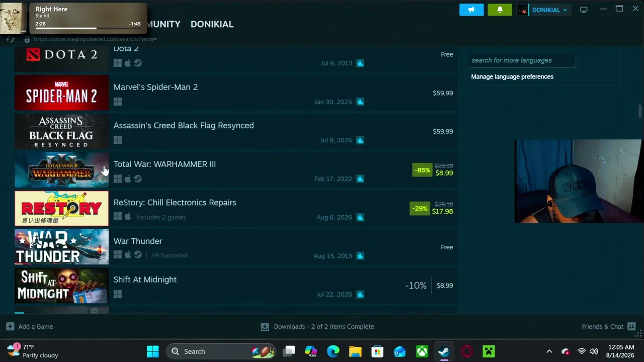
Task: Click the Windows platform icon under Marvel's Spider-Man 2
Action: point(118,102)
